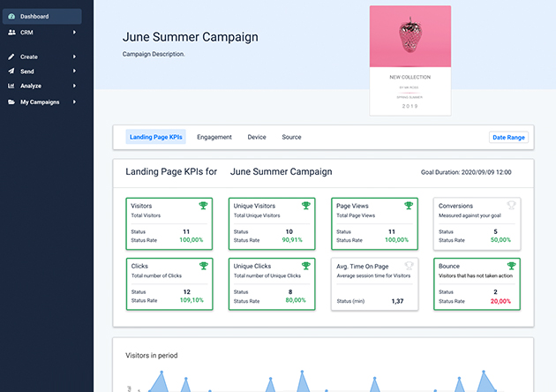
Task: Click the Avg. Time On Page value 1,37
Action: (397, 301)
